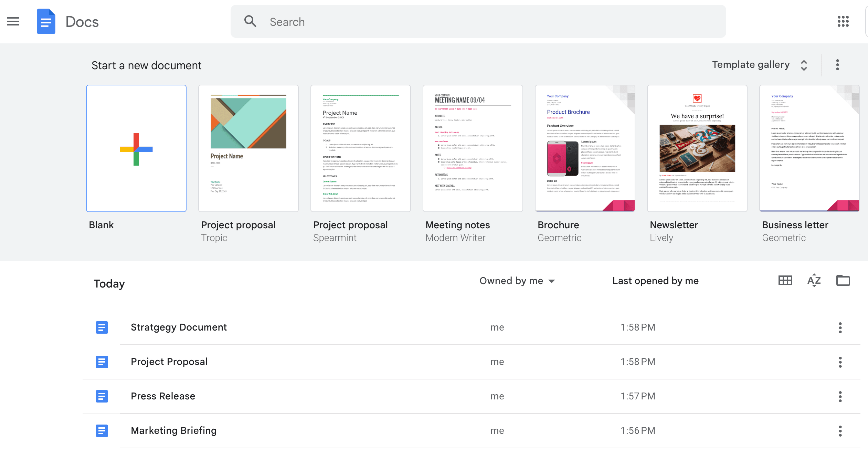The width and height of the screenshot is (868, 449).
Task: Choose the Newsletter Lively template
Action: pos(697,148)
